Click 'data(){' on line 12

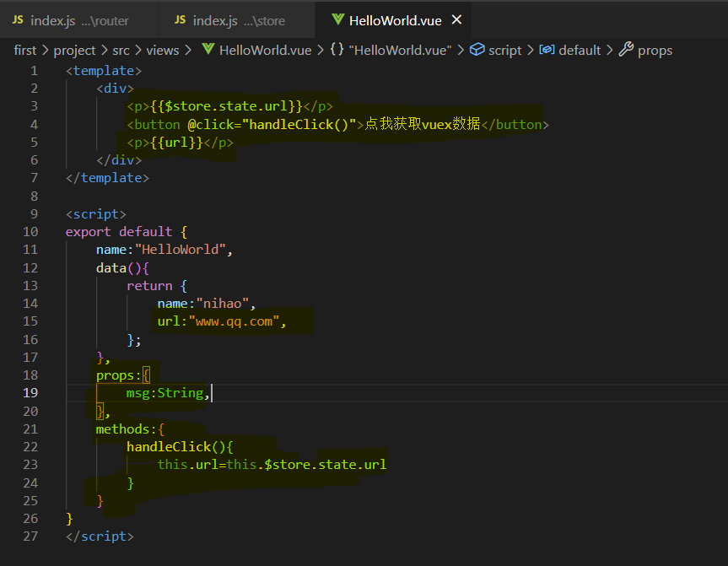[122, 268]
